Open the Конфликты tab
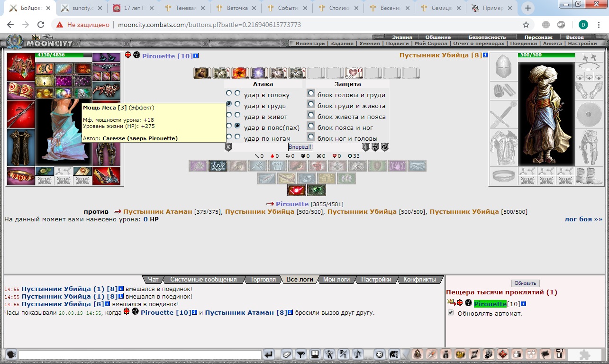The height and width of the screenshot is (364, 609). click(x=419, y=280)
